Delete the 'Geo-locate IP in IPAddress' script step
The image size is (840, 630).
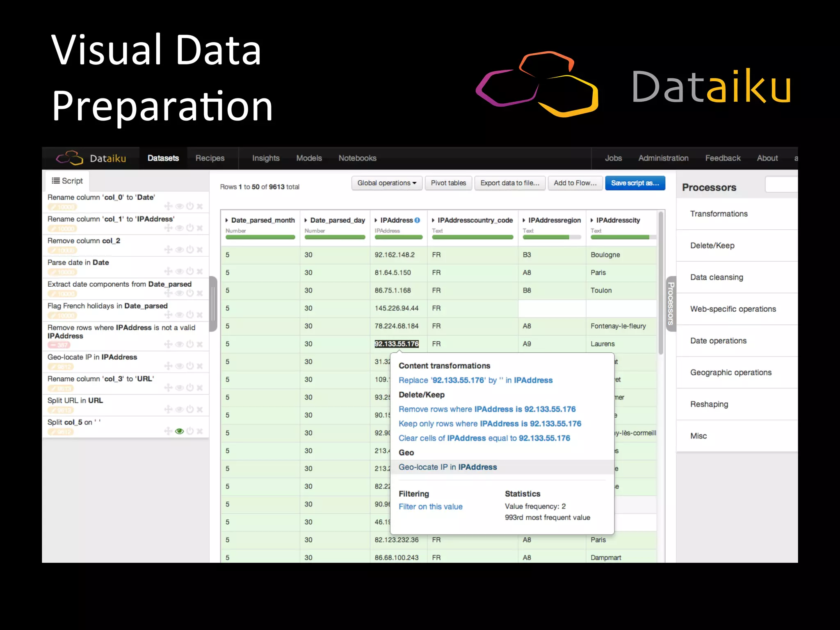click(200, 366)
